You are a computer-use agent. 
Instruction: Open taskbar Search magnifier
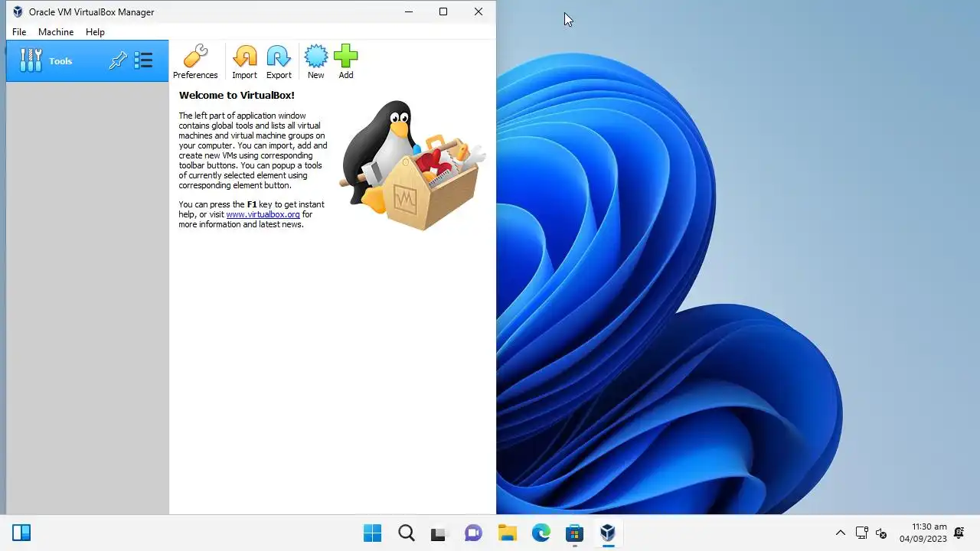(407, 533)
